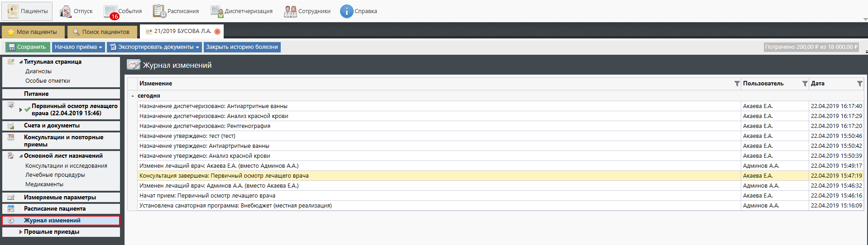Open the Сотрудники staff icon
The height and width of the screenshot is (245, 868).
pos(290,11)
